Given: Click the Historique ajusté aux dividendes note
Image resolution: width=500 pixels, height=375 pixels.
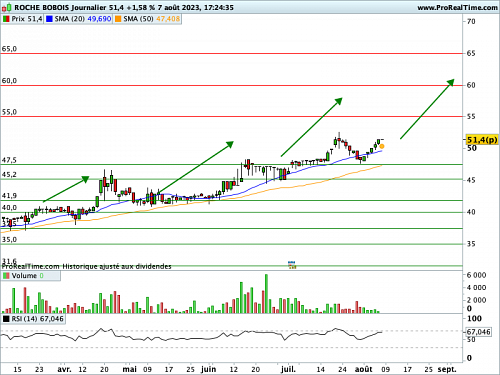Looking at the screenshot, I should pyautogui.click(x=117, y=266).
